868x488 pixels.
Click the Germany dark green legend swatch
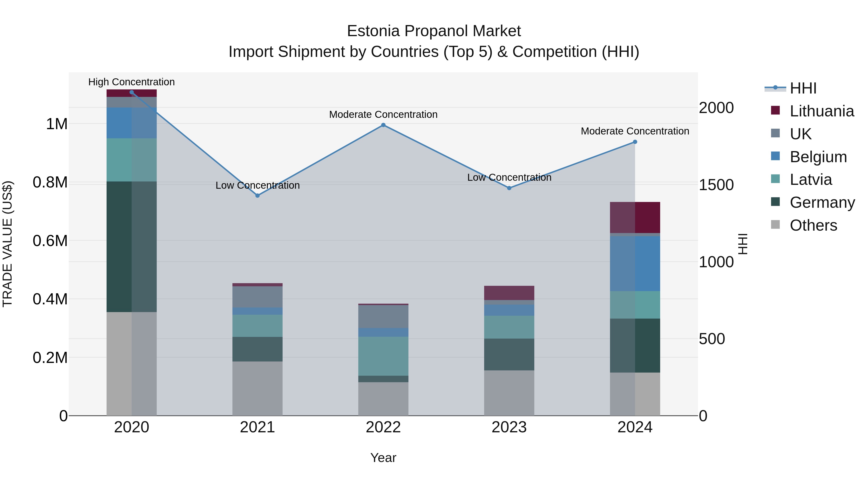coord(775,202)
